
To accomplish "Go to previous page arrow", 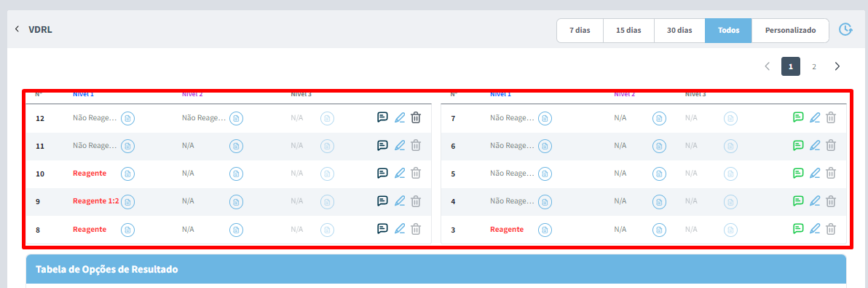I will pos(768,66).
